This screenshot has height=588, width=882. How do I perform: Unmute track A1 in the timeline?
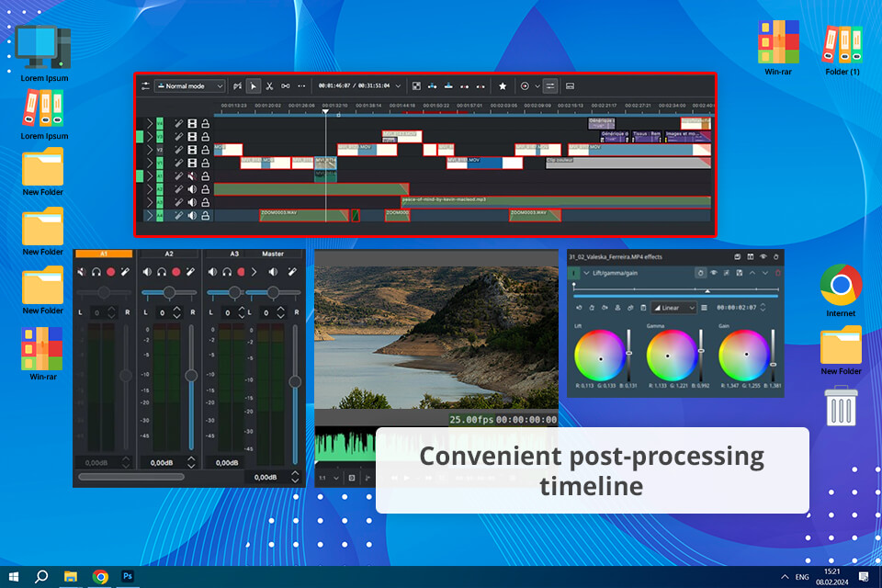coord(192,176)
